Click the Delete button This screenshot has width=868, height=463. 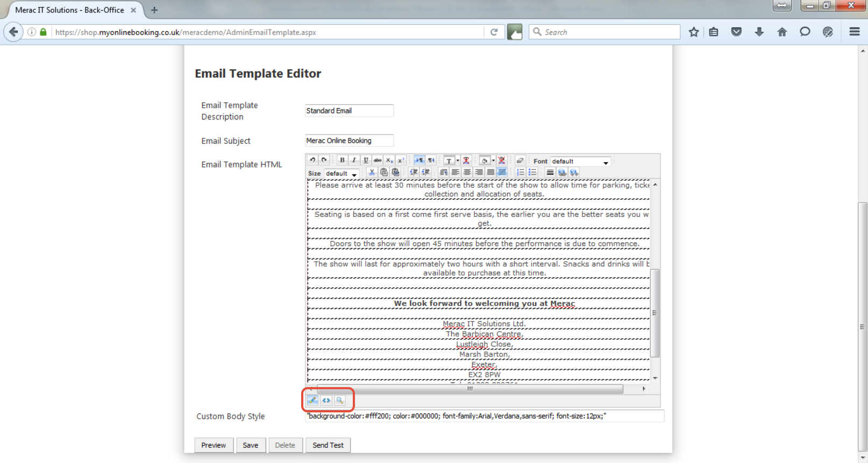285,445
